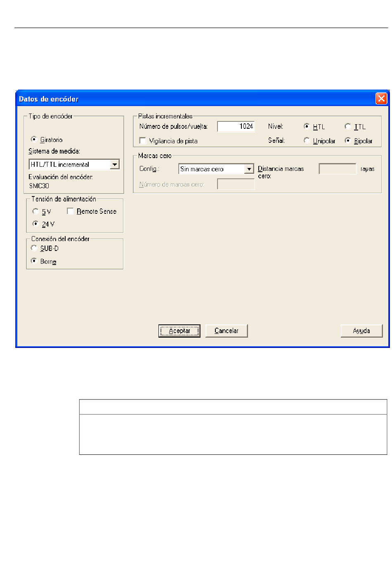The height and width of the screenshot is (577, 392).
Task: Click the Evaluación del encóder label
Action: (x=61, y=177)
